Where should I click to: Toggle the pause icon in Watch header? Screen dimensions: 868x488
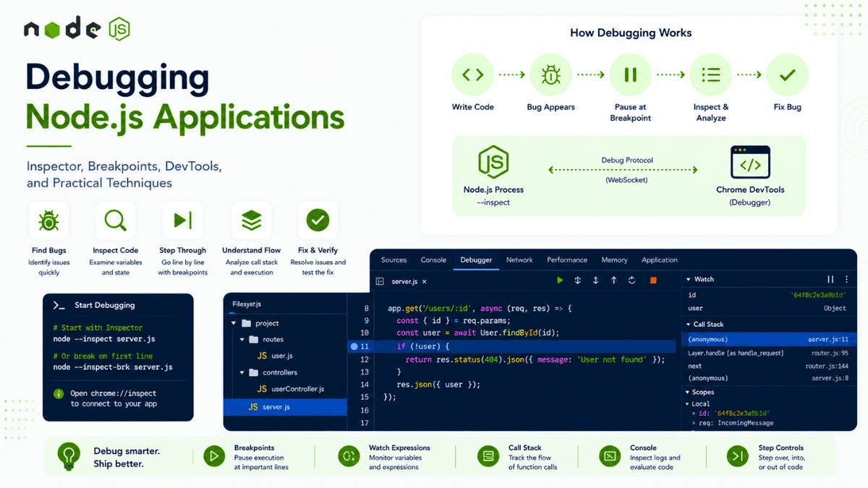tap(830, 279)
